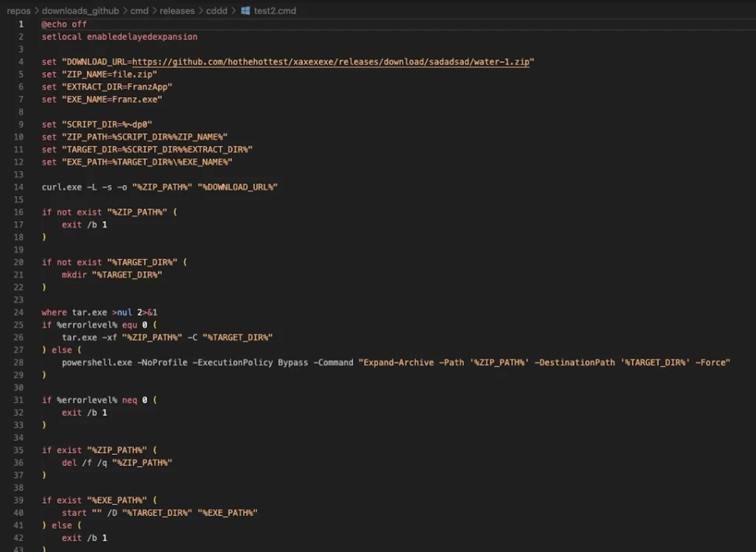Click 'if not exist "%TARGET_DIR%"' line

click(x=114, y=262)
